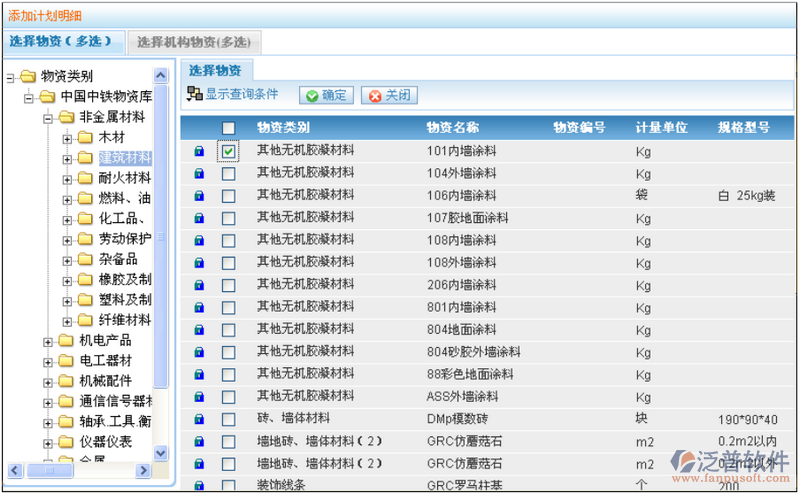
Task: Click folder icon next to 机电产品
Action: point(66,341)
